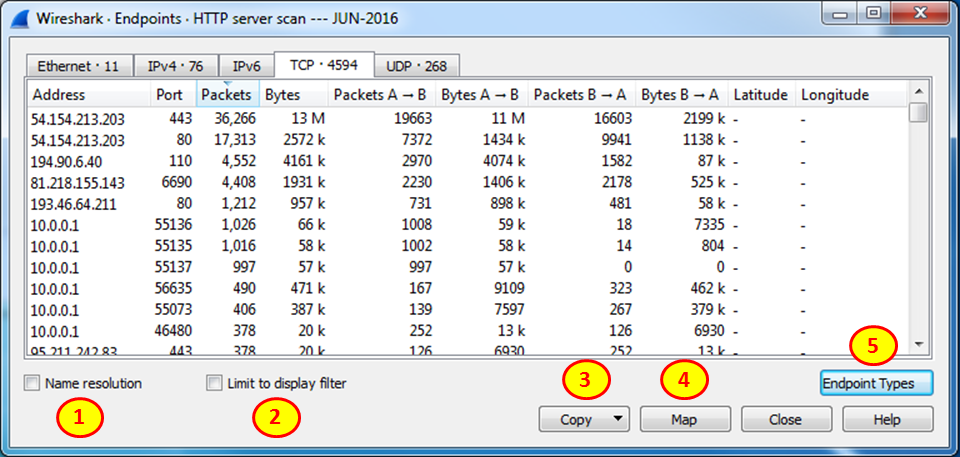Switch to the Ethernet · 11 tab
The height and width of the screenshot is (457, 960).
(x=78, y=66)
